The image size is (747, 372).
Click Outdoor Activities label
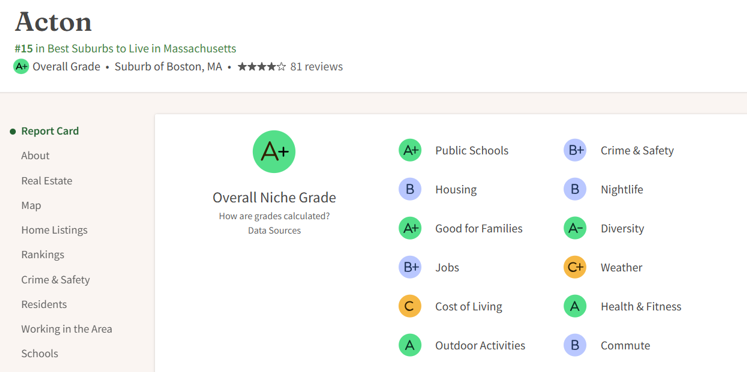[480, 345]
